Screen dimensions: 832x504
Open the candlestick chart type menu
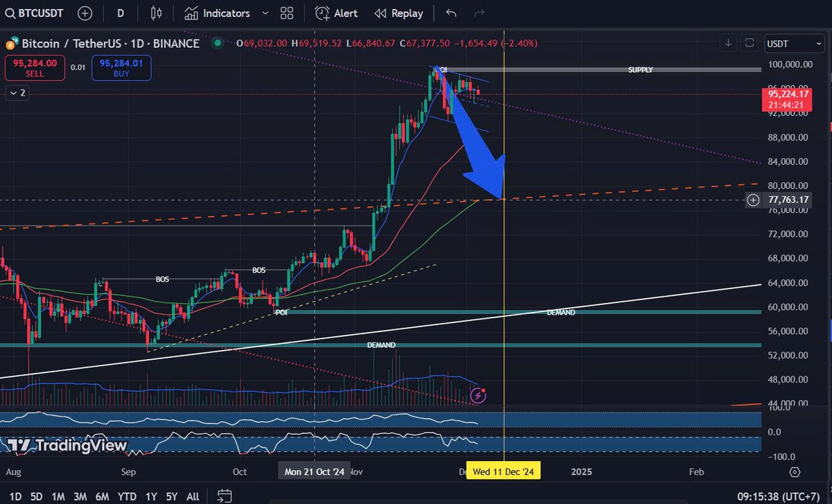tap(155, 13)
